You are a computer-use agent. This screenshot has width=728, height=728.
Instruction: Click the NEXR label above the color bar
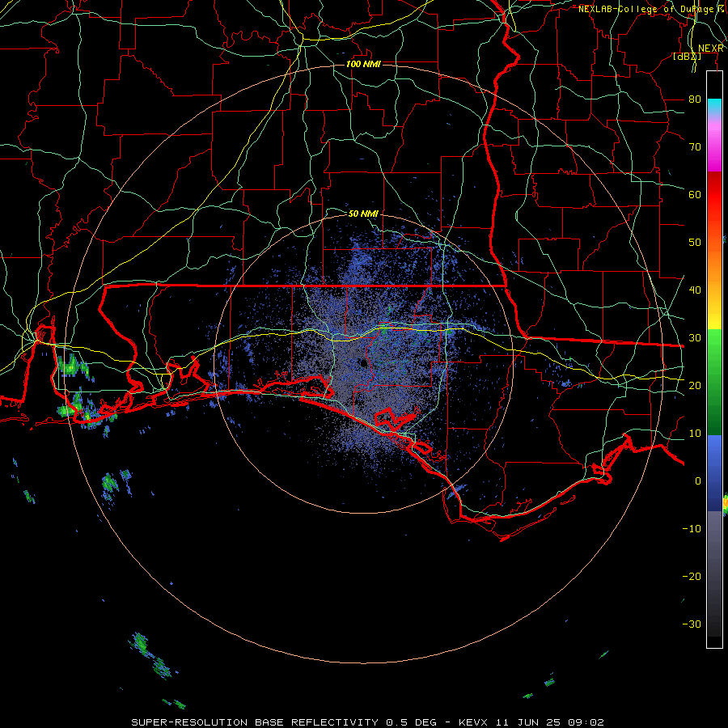tap(710, 49)
